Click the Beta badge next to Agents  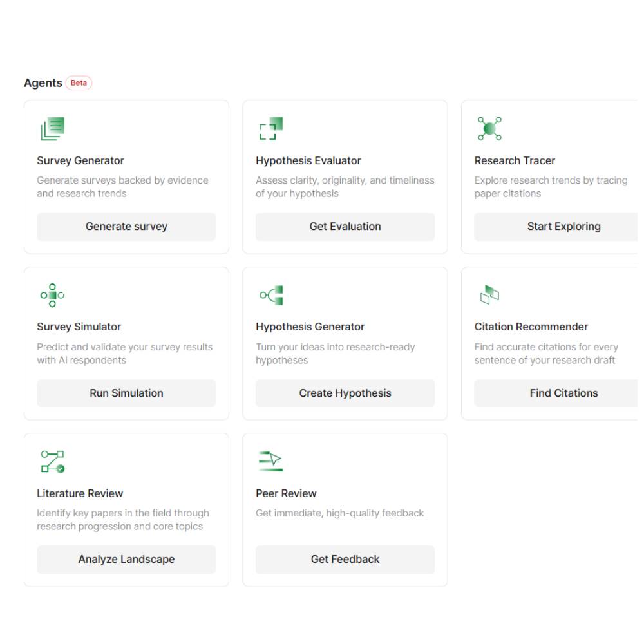coord(79,83)
